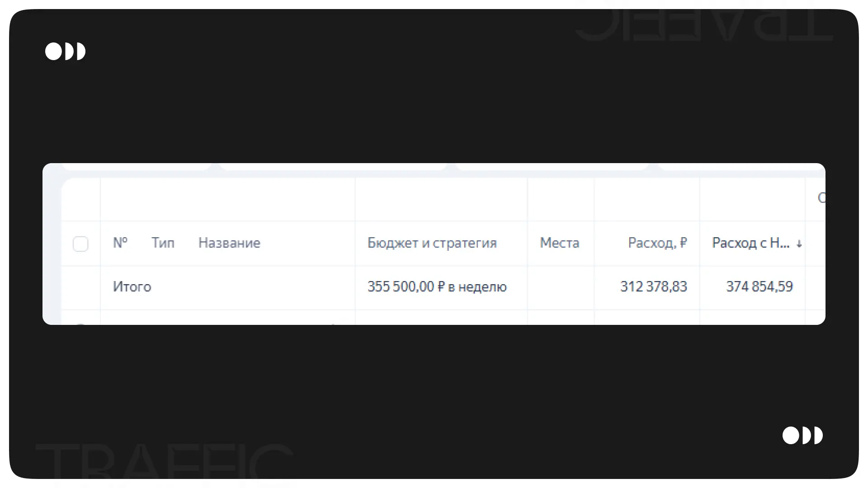Click the 355 500,00 ₽ в неделю budget

[x=437, y=287]
